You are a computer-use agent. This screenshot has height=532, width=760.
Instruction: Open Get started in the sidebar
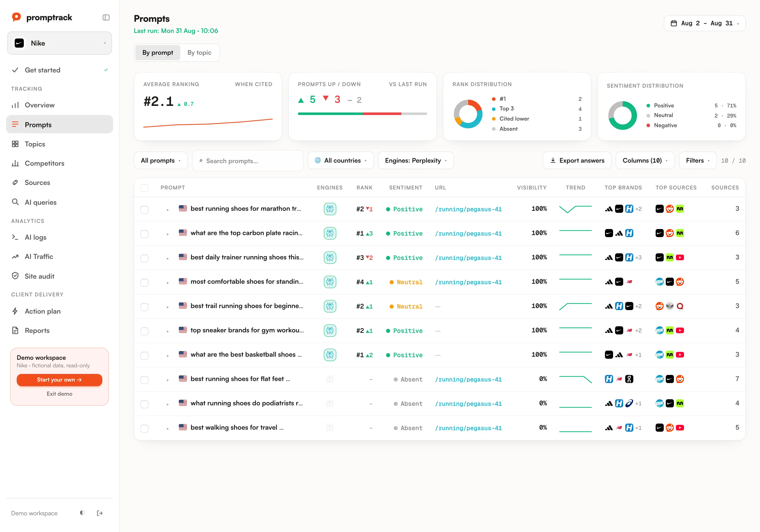pyautogui.click(x=60, y=70)
